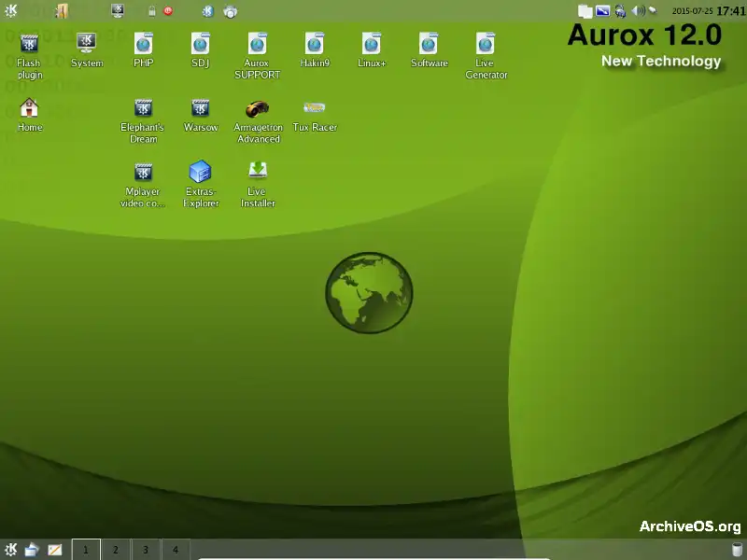Click the red logout power icon
The image size is (747, 560).
tap(168, 10)
